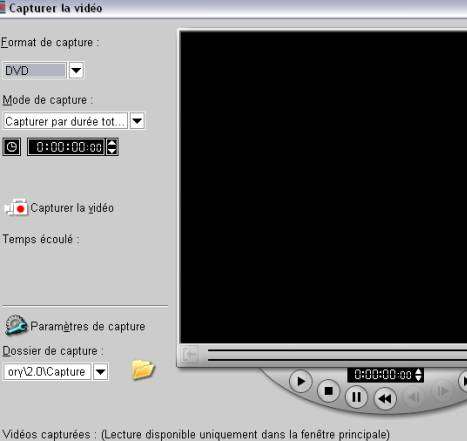This screenshot has height=441, width=467.
Task: Pause playback with the pause button
Action: pos(356,397)
